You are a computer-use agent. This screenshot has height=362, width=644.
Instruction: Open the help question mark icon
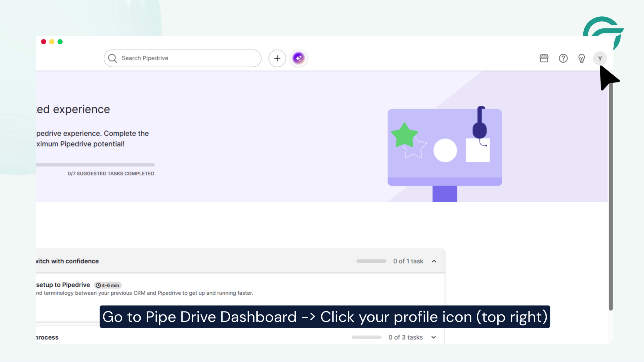point(563,58)
